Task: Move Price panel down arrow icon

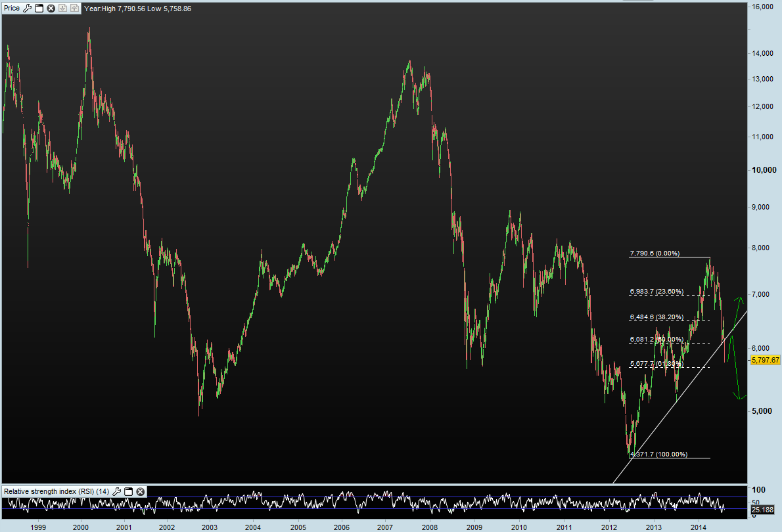Action: click(x=62, y=9)
